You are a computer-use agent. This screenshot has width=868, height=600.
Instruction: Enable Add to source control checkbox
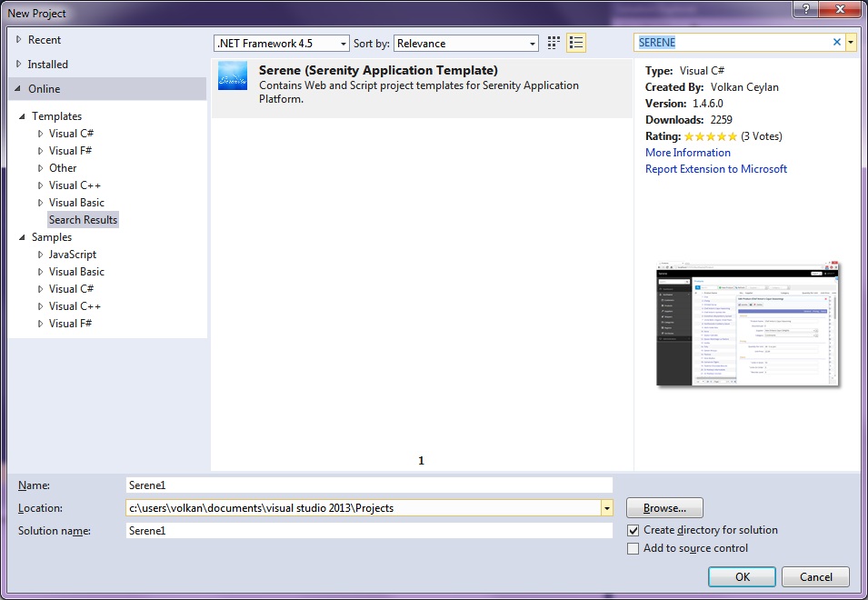(633, 548)
